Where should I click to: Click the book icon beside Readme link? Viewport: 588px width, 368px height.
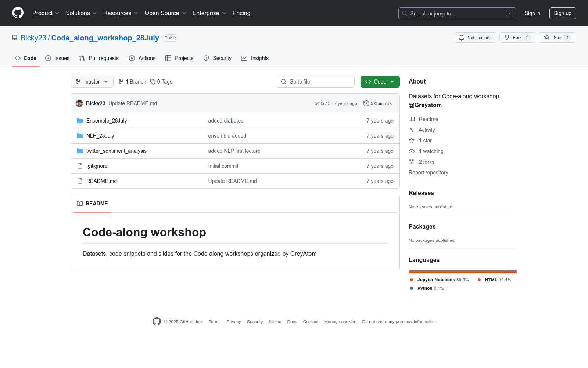[412, 119]
